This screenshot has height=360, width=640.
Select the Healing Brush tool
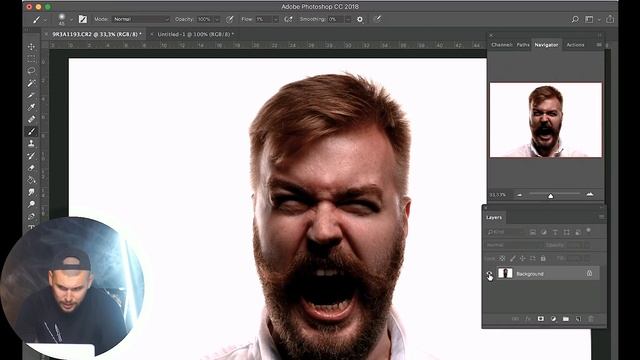pos(31,120)
